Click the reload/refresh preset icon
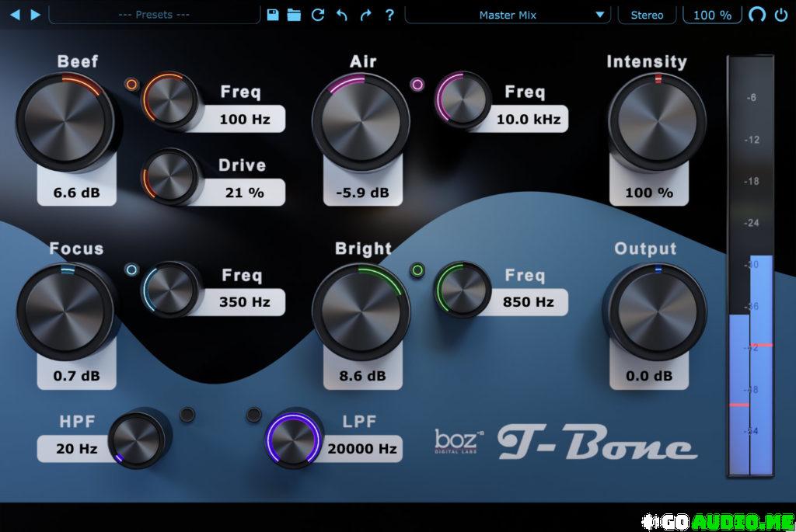Screen dimensions: 796x532 click(318, 15)
